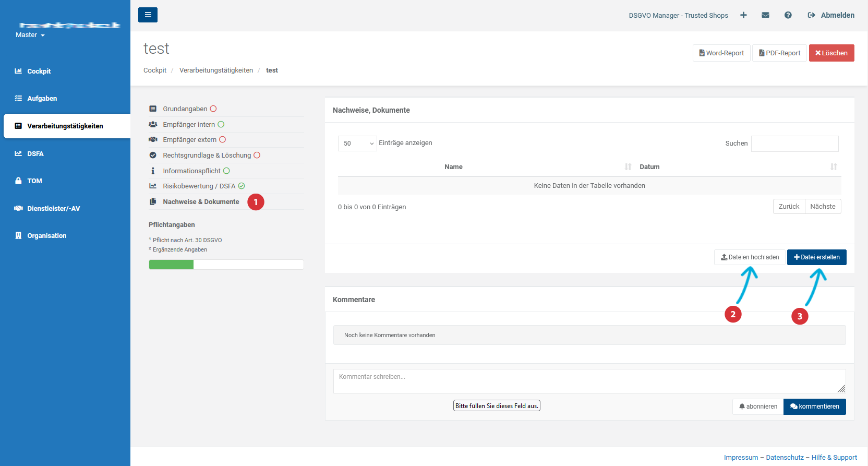This screenshot has height=466, width=868.
Task: Click the TOM lock icon
Action: [18, 181]
